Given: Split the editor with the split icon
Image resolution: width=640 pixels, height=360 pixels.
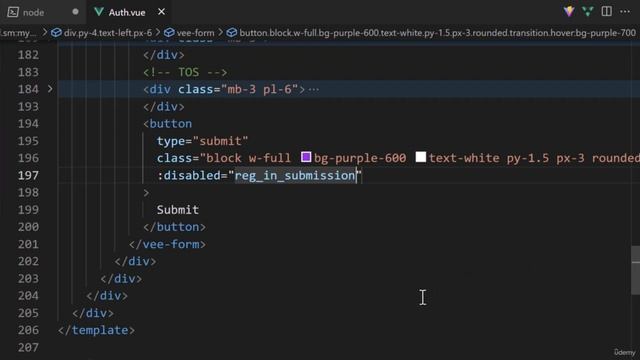Looking at the screenshot, I should coord(607,11).
